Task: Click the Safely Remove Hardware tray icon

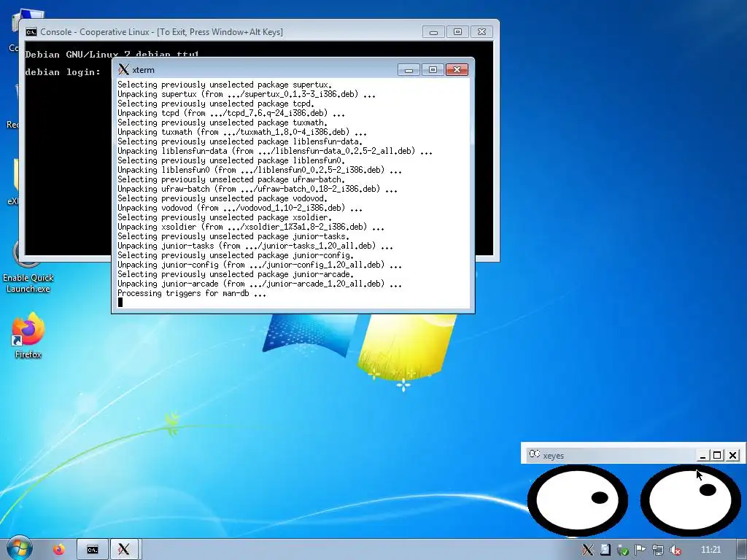Action: tap(623, 550)
